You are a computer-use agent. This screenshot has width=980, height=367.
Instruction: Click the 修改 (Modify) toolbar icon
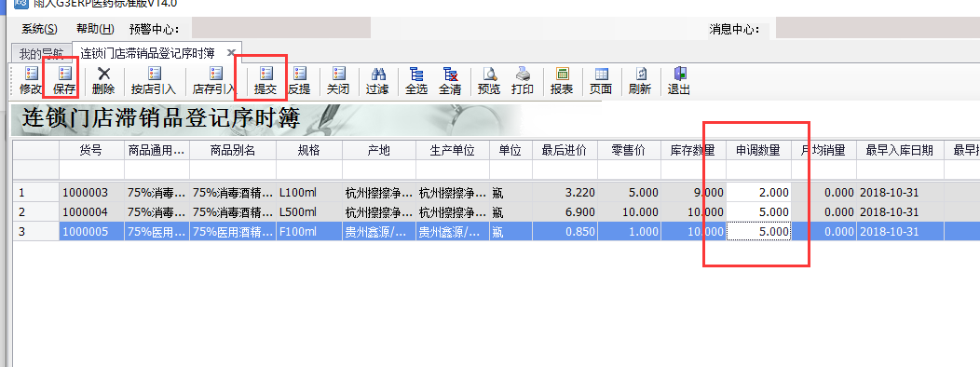31,81
